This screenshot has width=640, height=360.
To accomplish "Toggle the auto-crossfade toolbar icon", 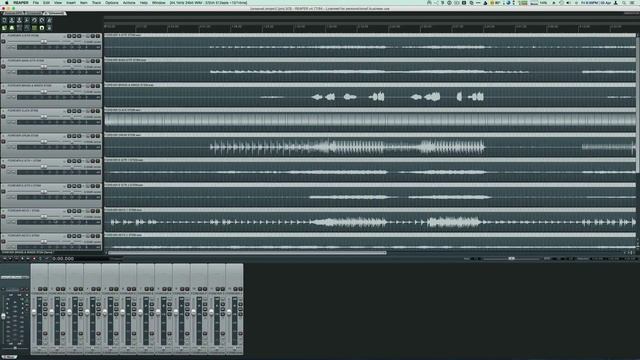I will 4,28.
